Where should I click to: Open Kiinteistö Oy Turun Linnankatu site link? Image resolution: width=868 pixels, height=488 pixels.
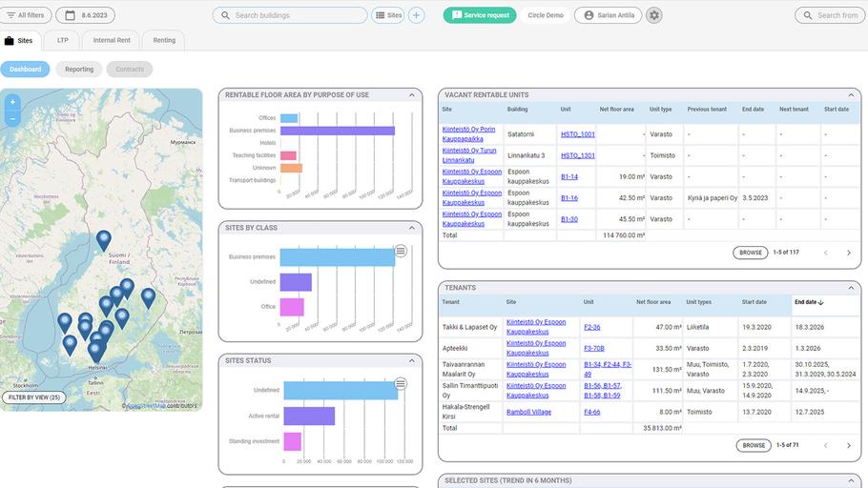[x=469, y=155]
